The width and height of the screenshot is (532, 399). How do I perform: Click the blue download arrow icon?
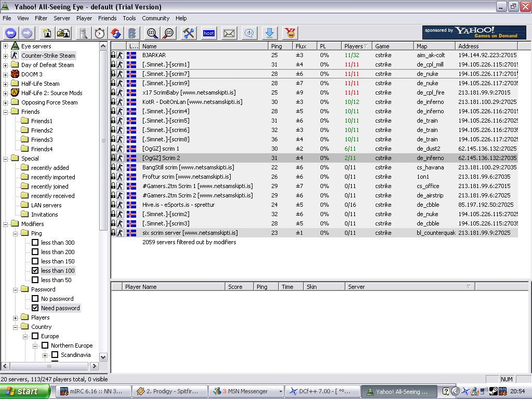(270, 33)
